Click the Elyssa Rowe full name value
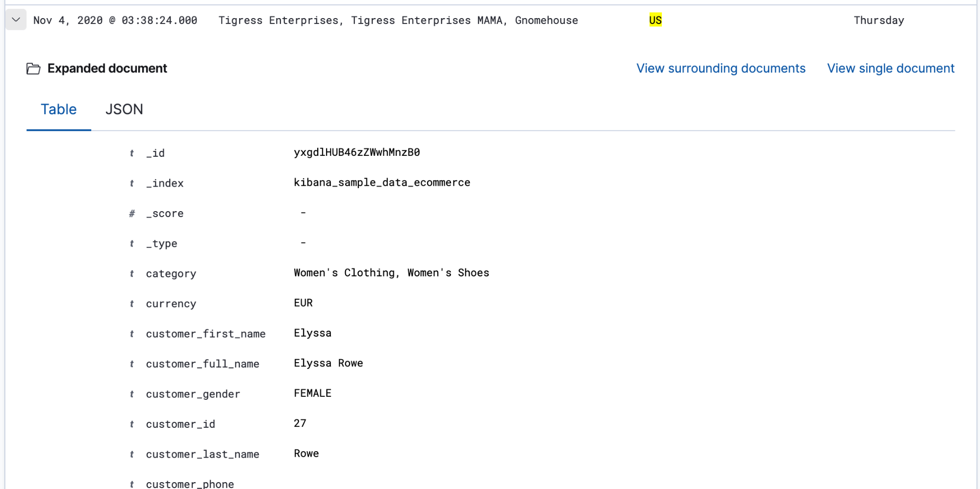Viewport: 980px width, 489px height. tap(328, 363)
